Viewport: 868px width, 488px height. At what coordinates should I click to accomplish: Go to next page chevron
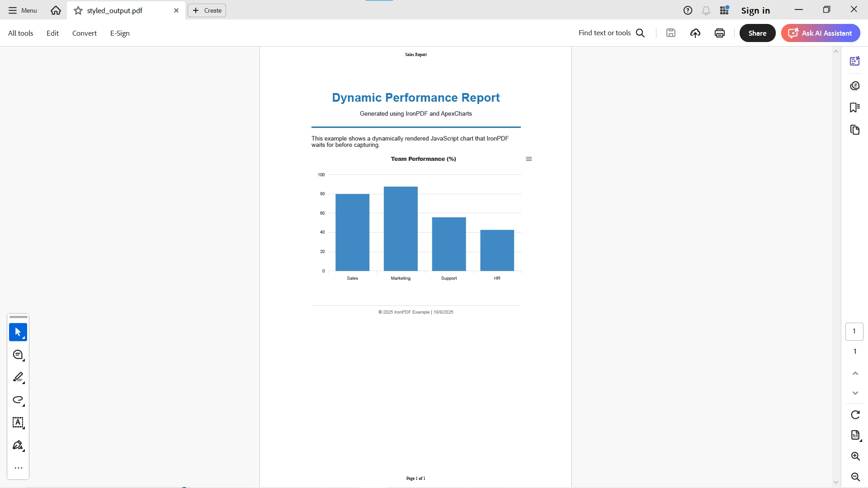[855, 393]
